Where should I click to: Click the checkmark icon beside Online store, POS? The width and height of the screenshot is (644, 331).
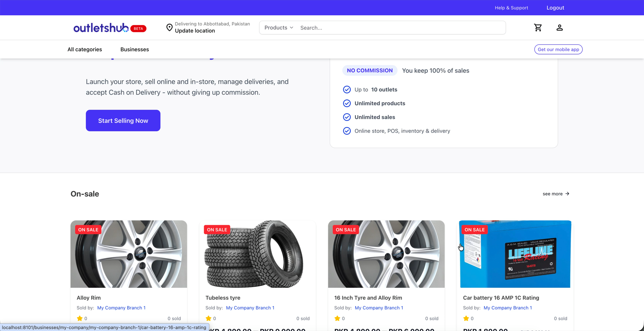coord(347,131)
